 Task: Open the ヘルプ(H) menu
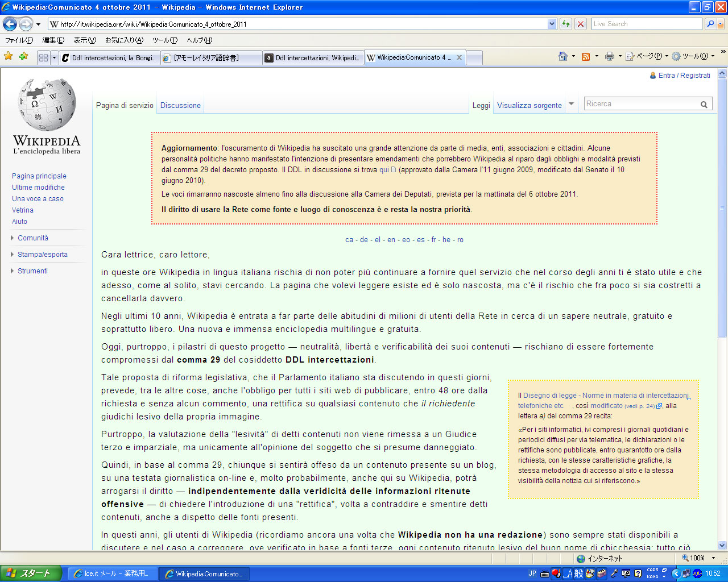tap(200, 40)
